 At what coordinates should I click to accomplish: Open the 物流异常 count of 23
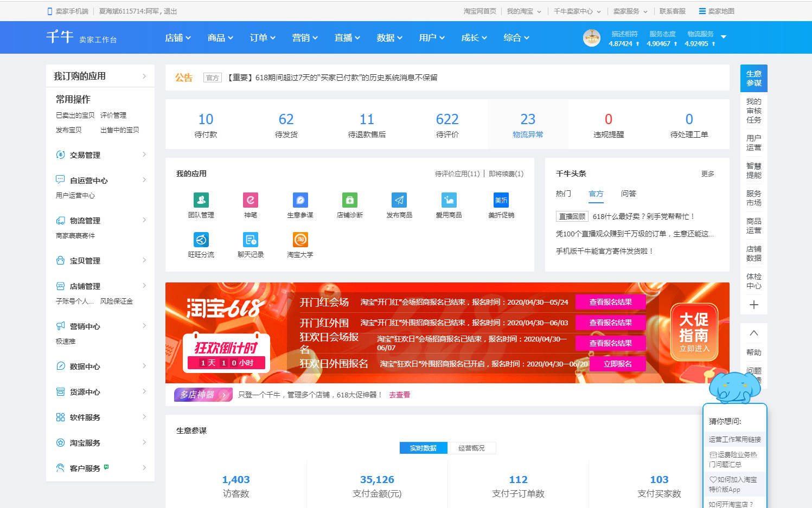click(x=528, y=119)
